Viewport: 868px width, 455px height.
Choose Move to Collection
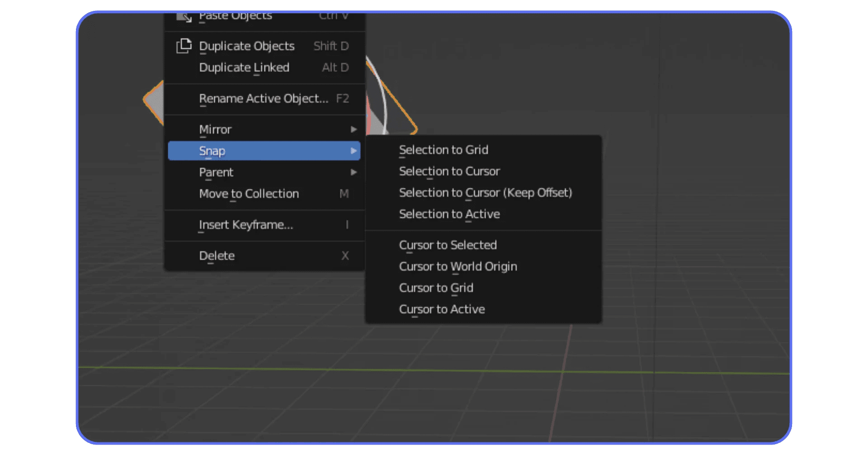(264, 194)
